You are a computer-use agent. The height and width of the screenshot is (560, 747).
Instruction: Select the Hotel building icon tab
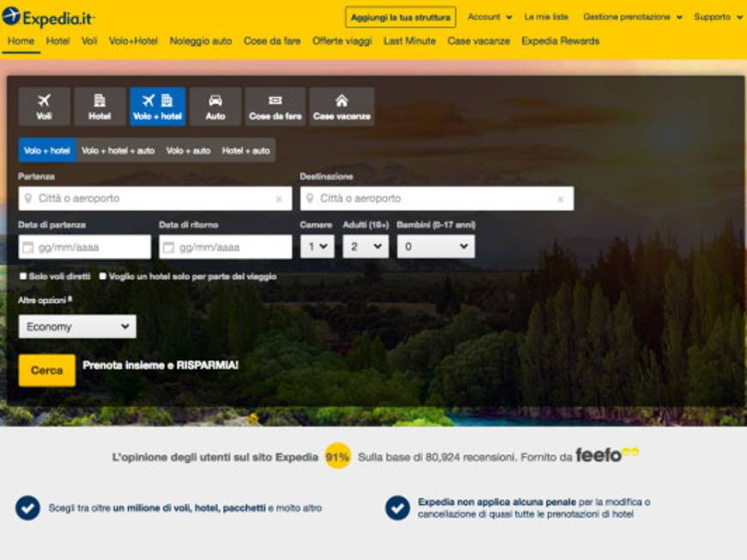click(99, 106)
